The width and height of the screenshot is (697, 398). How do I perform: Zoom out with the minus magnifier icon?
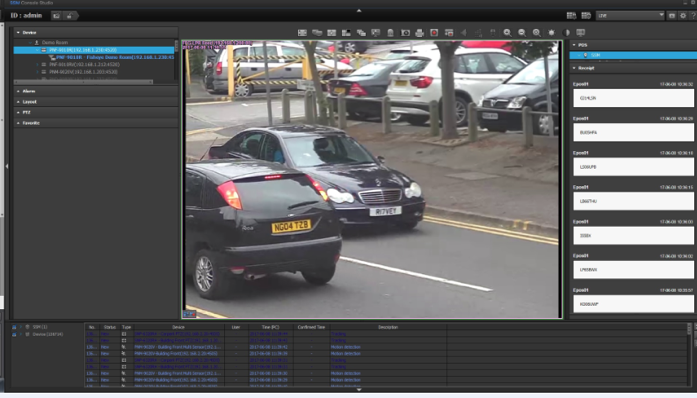[x=522, y=33]
